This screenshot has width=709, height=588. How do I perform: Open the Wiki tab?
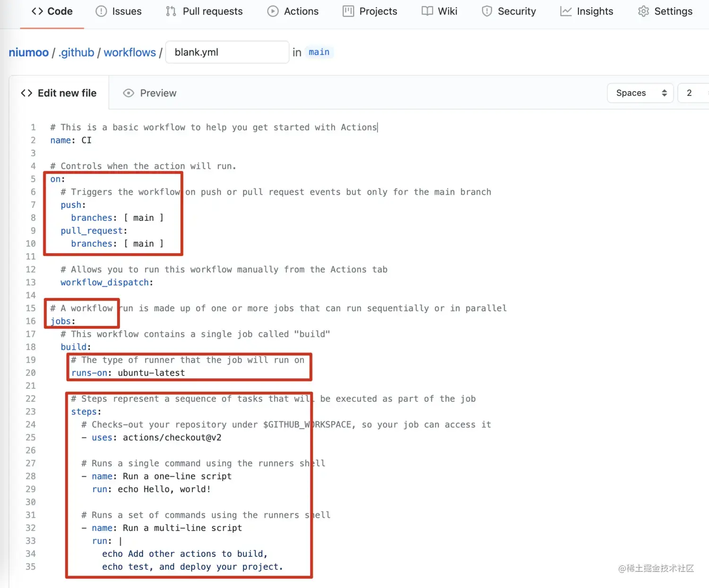tap(440, 11)
